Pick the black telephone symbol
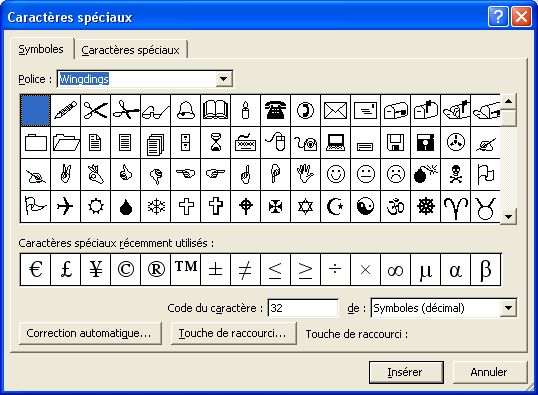The height and width of the screenshot is (395, 538). [x=276, y=111]
